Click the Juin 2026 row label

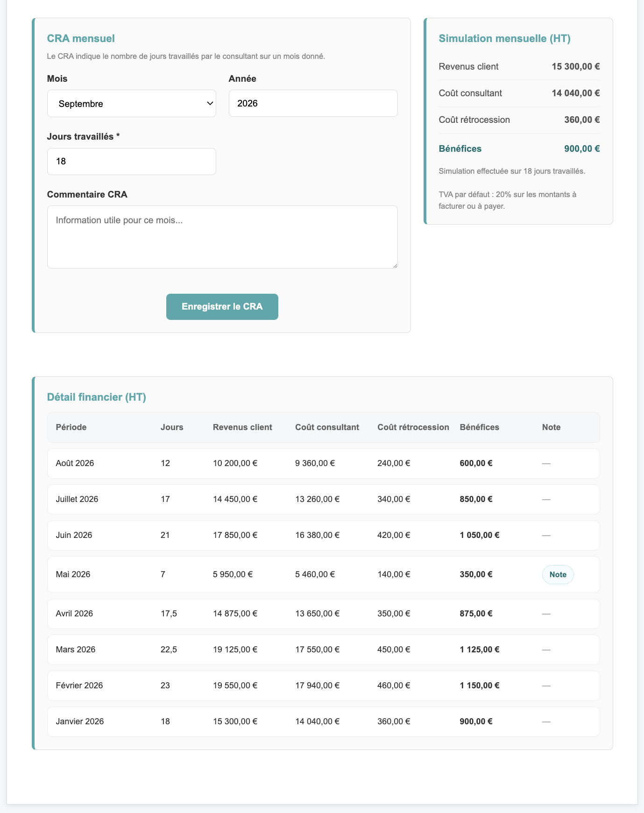pyautogui.click(x=74, y=535)
